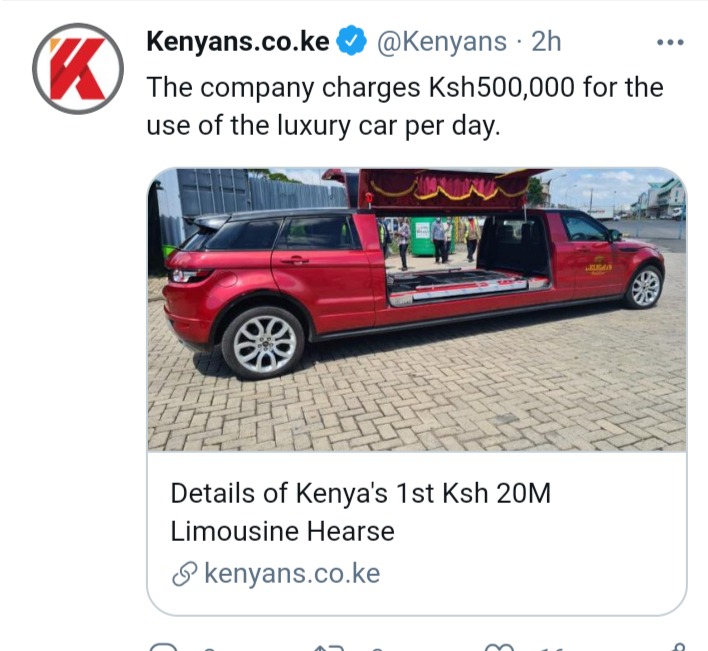Click the chain link icon in card

(x=185, y=574)
